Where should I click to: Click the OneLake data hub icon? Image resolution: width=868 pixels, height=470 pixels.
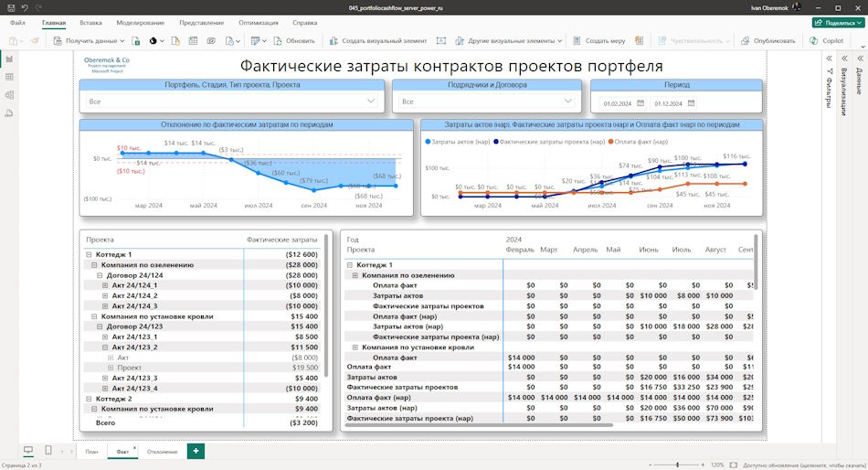tap(153, 41)
